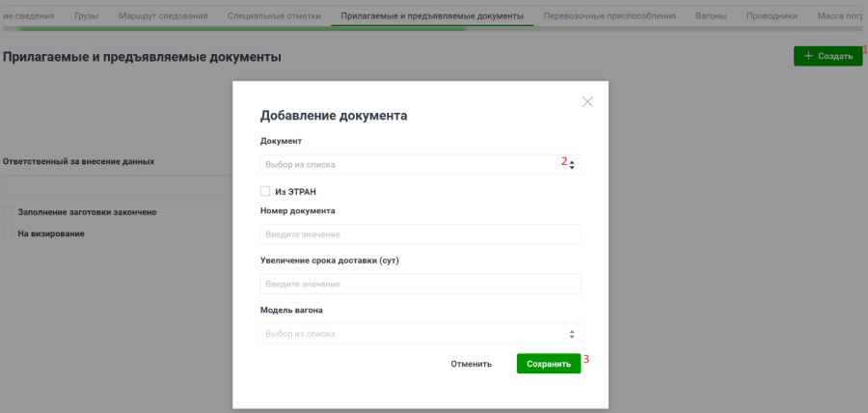Tick Заполнение заготовки закончено checkbox

click(x=8, y=211)
